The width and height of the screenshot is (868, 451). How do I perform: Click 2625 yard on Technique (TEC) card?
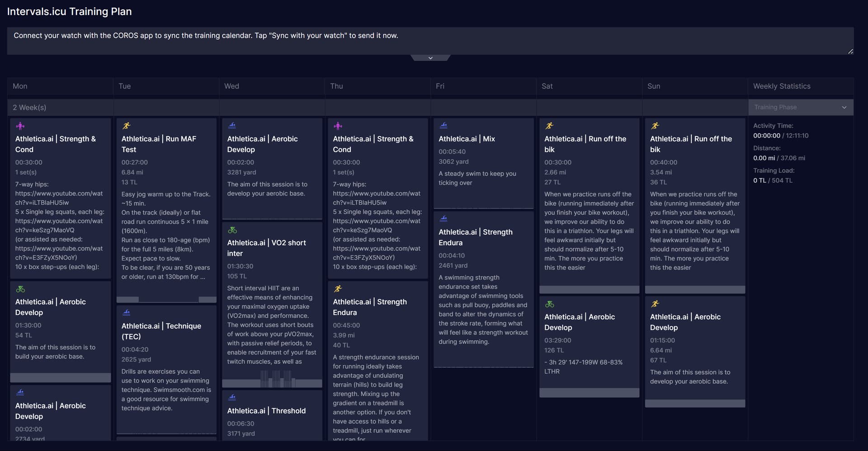(136, 360)
